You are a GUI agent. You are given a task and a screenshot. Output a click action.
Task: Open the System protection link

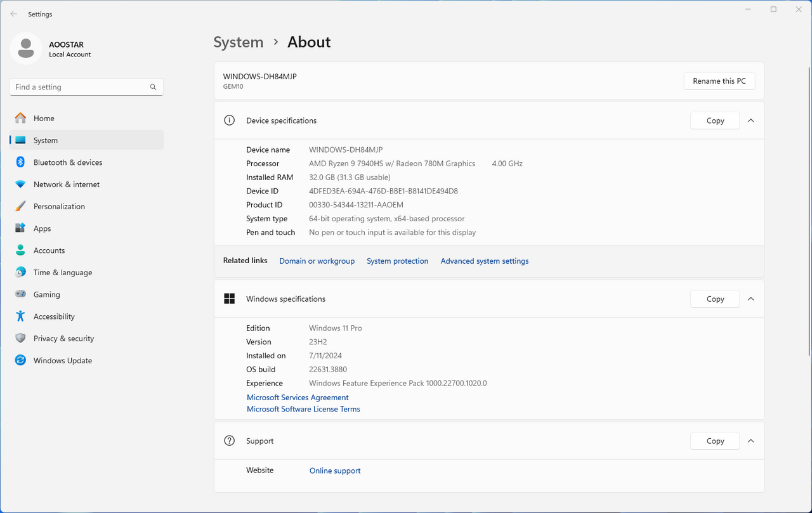tap(398, 261)
